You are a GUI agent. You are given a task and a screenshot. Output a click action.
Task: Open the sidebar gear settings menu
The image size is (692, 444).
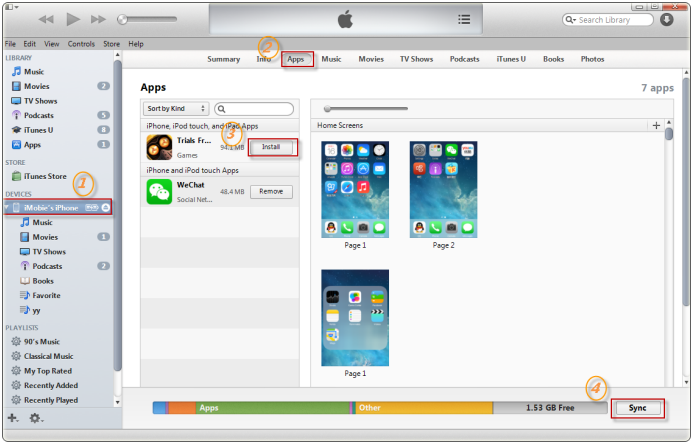point(36,418)
